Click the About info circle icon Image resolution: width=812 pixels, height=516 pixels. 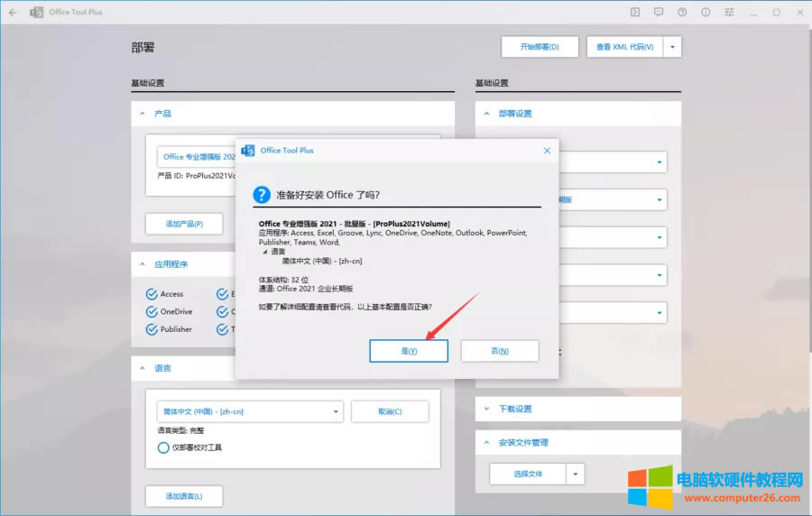pos(706,13)
